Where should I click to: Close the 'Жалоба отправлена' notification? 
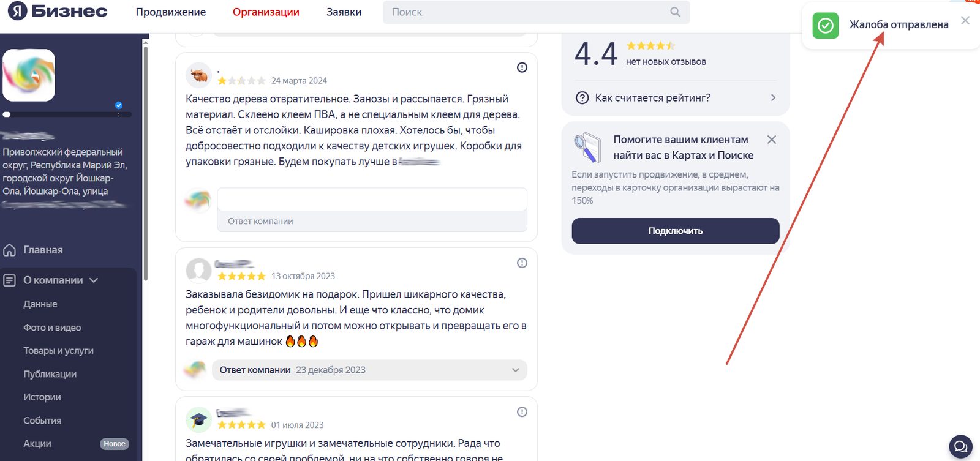[x=965, y=20]
